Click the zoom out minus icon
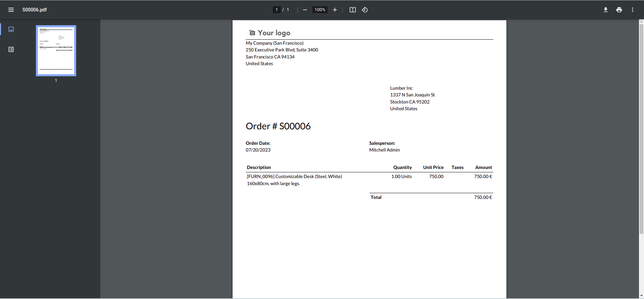Viewport: 644px width, 299px height. tap(305, 10)
